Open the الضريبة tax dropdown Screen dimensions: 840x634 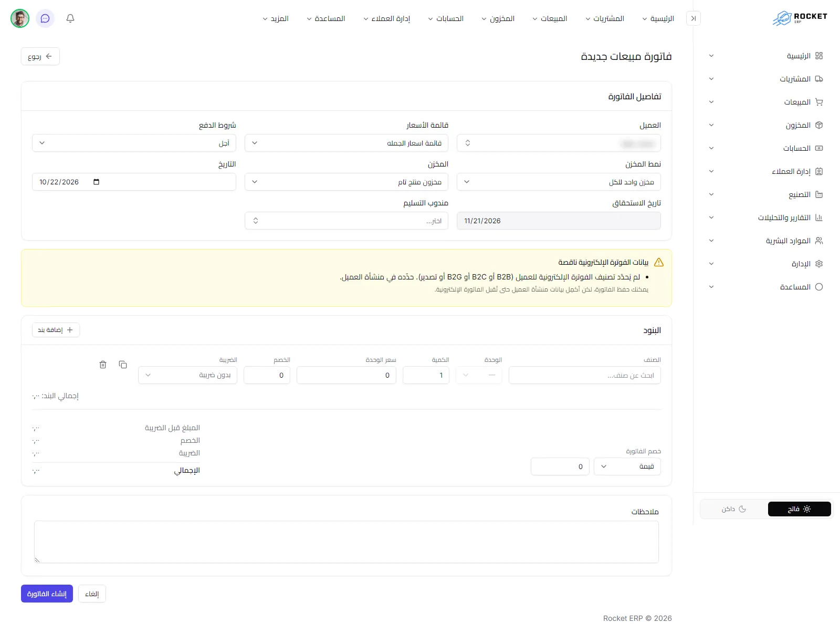click(188, 375)
